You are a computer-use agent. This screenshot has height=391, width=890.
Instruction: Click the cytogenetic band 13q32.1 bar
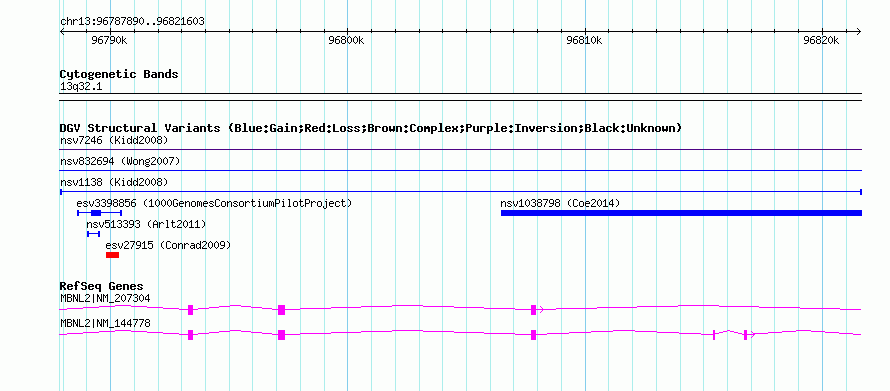click(x=461, y=97)
